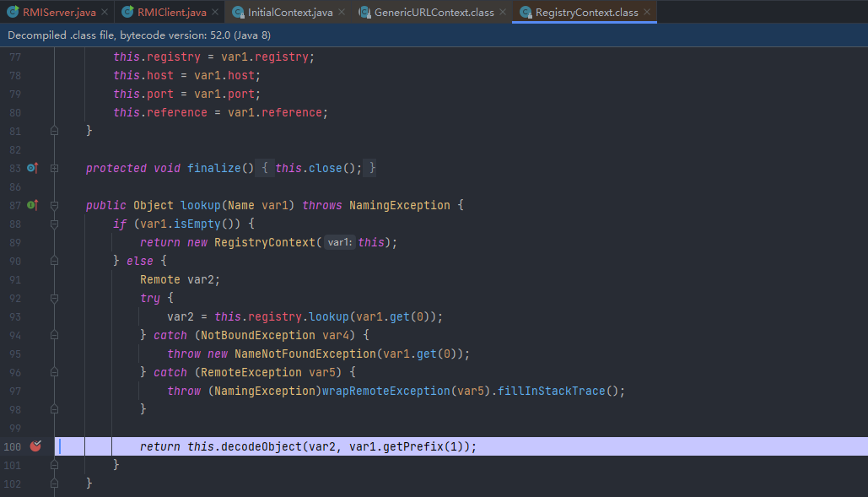
Task: Click the decompiled class file notification banner
Action: [x=434, y=35]
